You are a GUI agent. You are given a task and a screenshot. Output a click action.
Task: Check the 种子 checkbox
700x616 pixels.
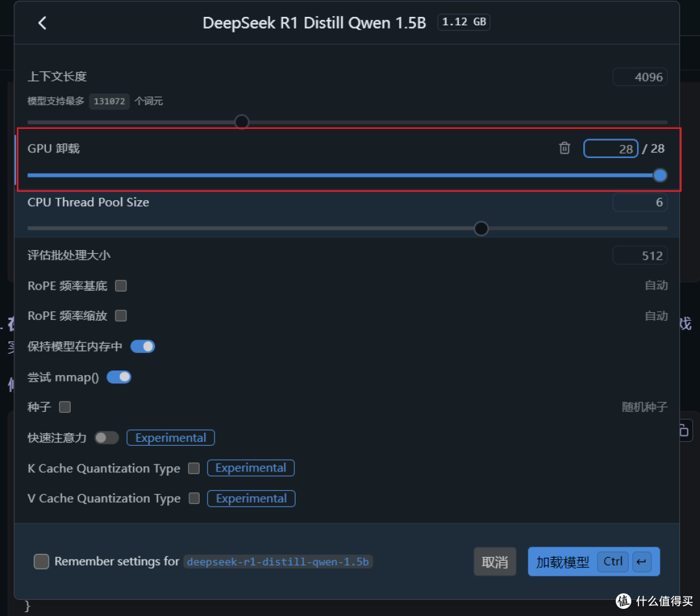(65, 407)
